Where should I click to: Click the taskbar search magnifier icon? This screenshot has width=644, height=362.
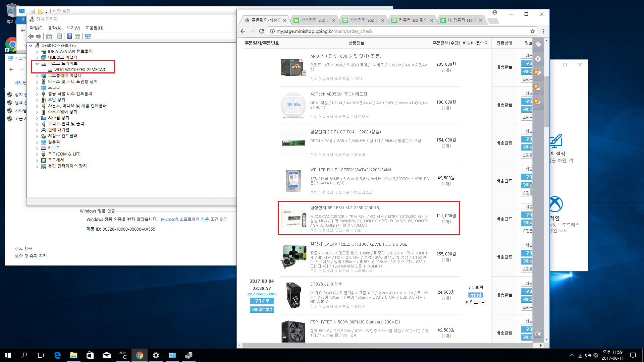(24, 355)
